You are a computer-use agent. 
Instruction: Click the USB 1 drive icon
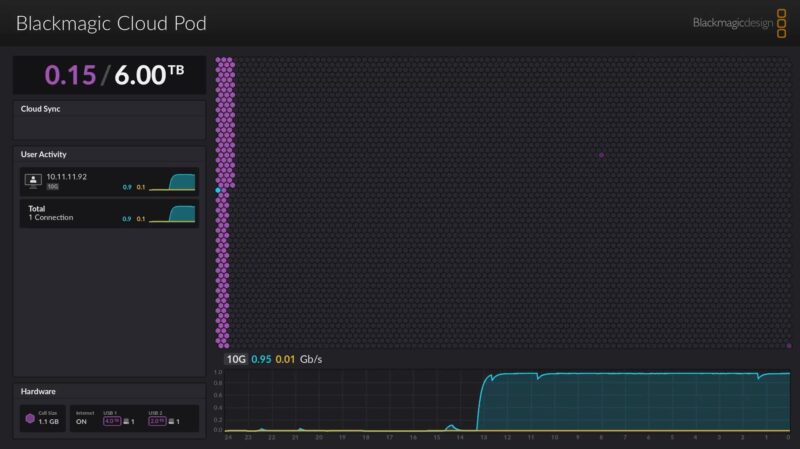(x=126, y=421)
